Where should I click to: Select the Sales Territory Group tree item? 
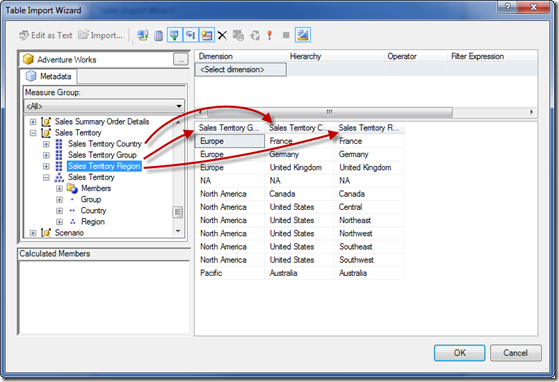[102, 155]
